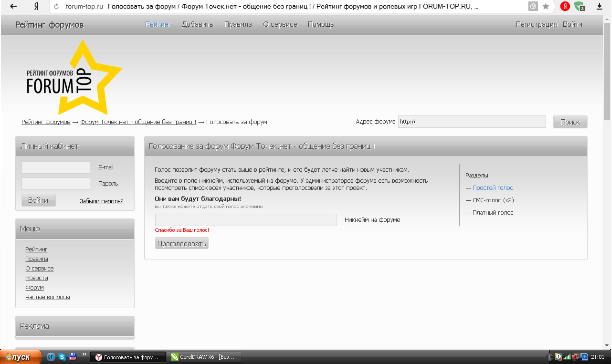Expand hidden tray icons arrow
The width and height of the screenshot is (612, 364).
pyautogui.click(x=549, y=357)
